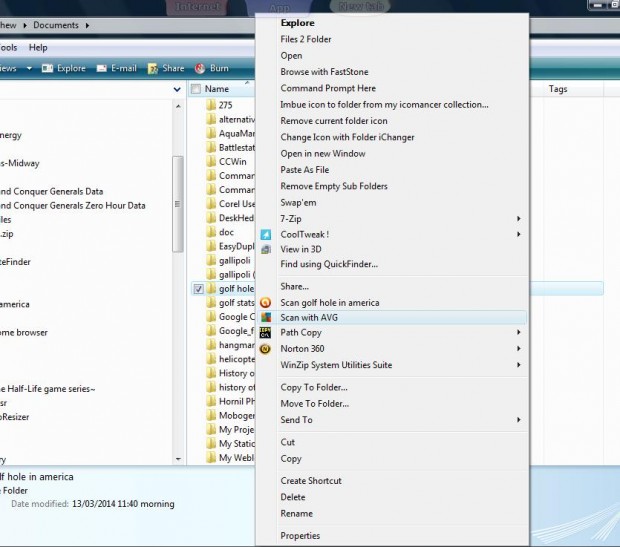This screenshot has height=547, width=620.
Task: Click the folder tree scrollbar thumb
Action: [x=178, y=204]
